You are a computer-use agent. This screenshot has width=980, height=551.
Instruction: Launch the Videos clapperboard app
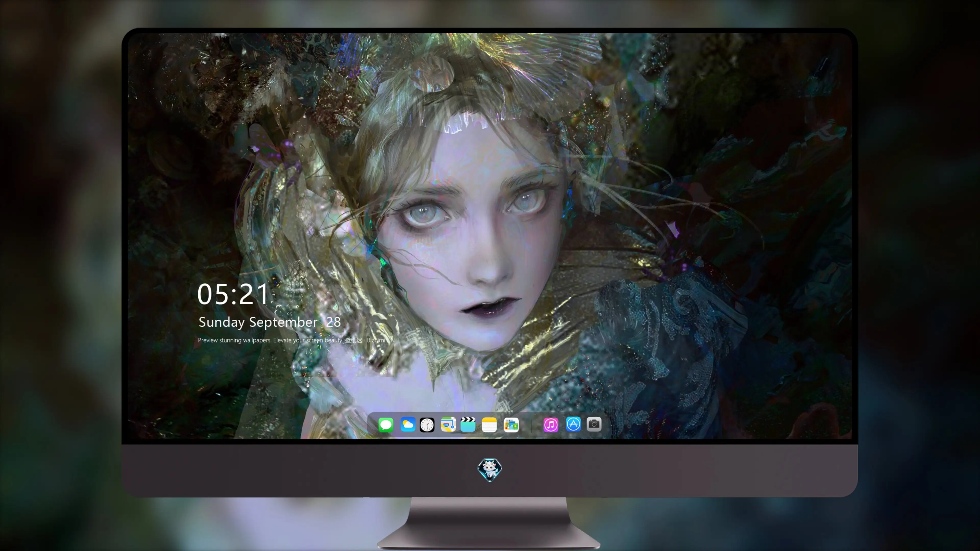468,424
